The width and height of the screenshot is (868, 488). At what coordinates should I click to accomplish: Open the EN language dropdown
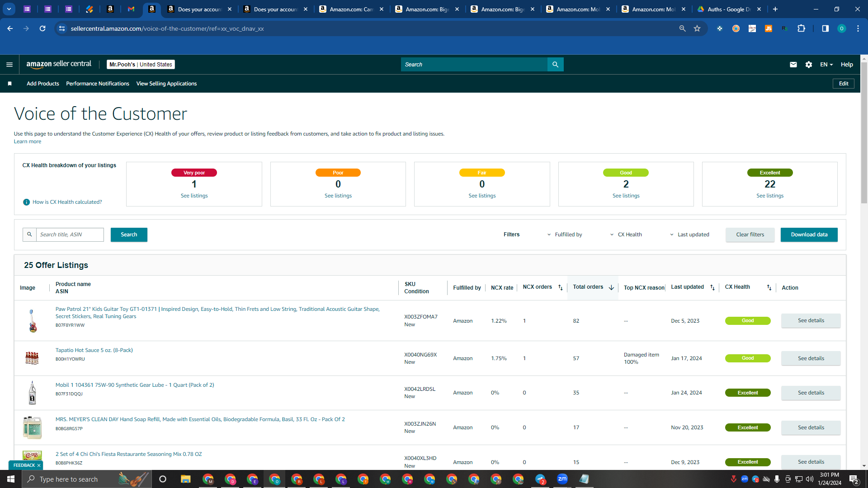coord(826,65)
